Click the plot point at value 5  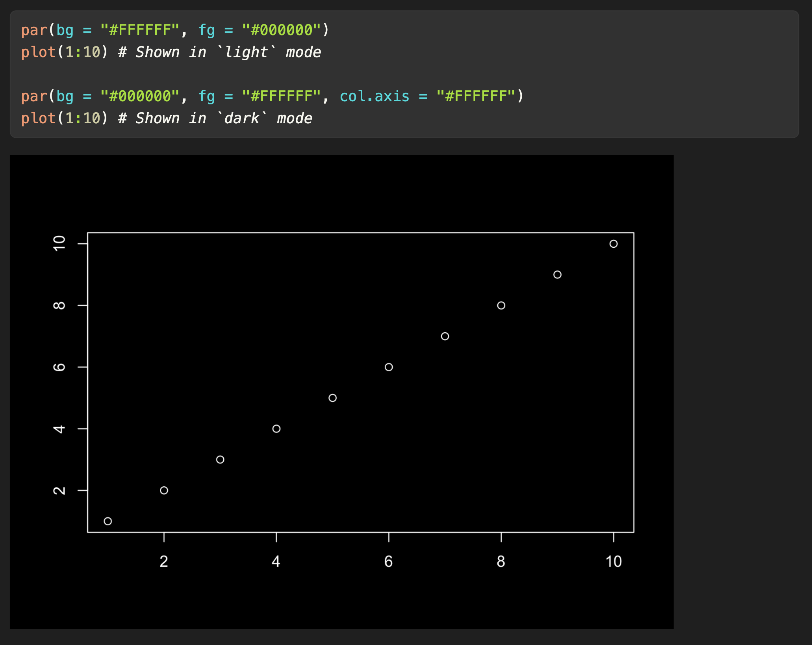332,398
